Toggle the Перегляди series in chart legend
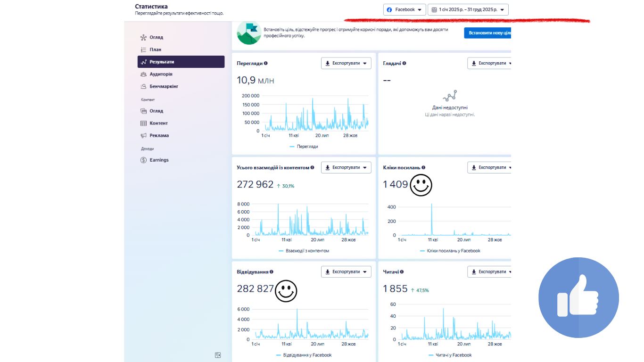Viewport: 644px width, 362px height. tap(304, 147)
